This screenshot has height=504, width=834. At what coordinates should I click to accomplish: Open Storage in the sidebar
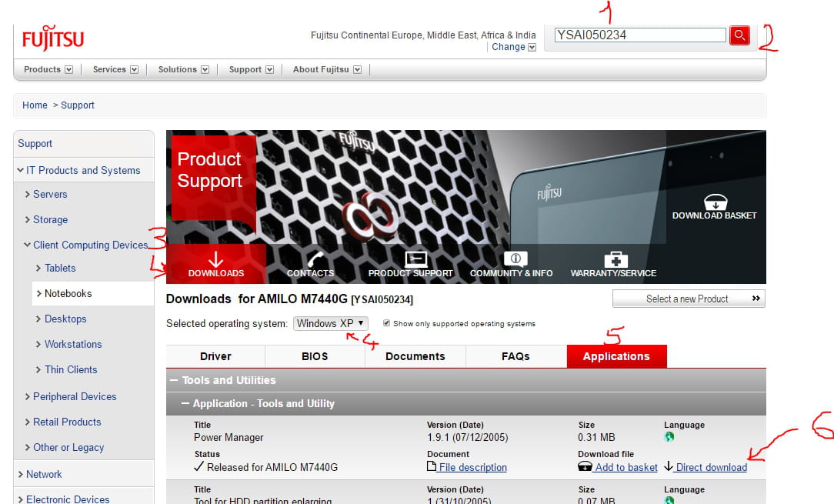51,219
